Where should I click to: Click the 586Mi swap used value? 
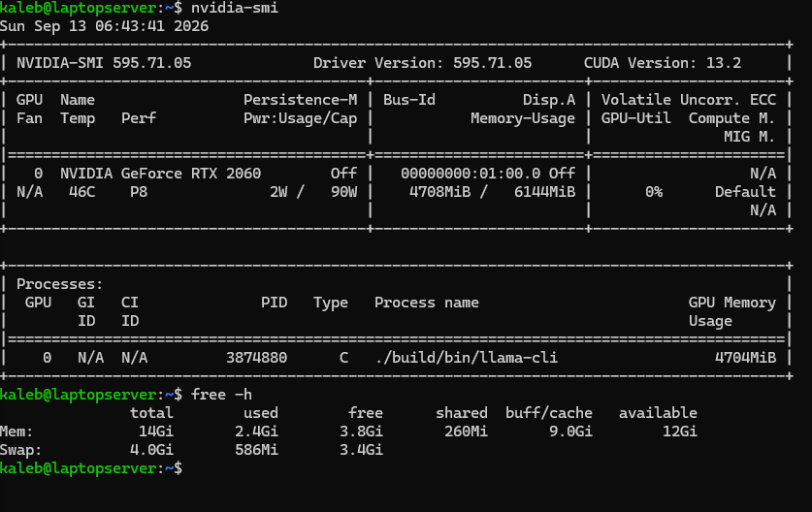coord(257,450)
